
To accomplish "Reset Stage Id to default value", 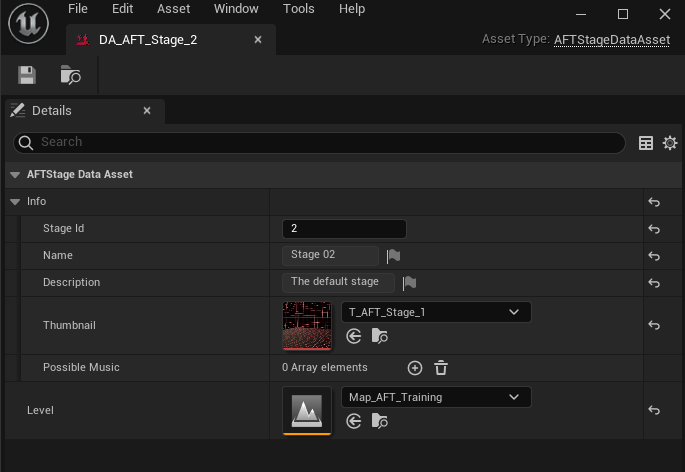I will 654,229.
